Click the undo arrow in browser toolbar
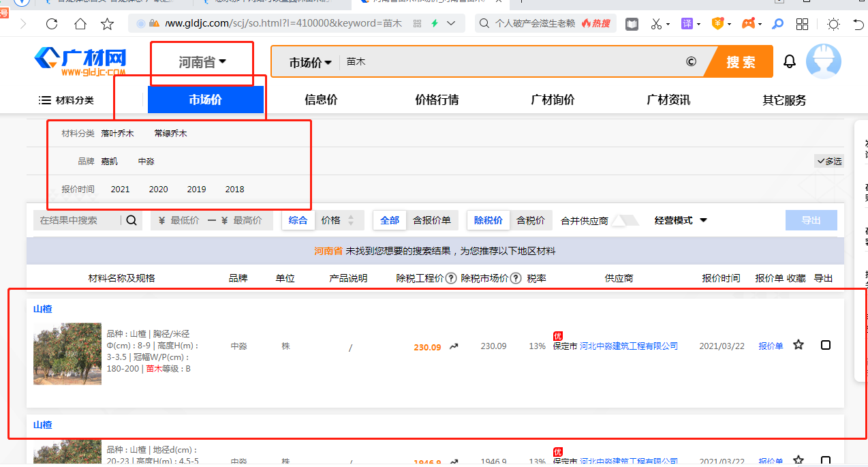The height and width of the screenshot is (467, 868). coord(859,24)
